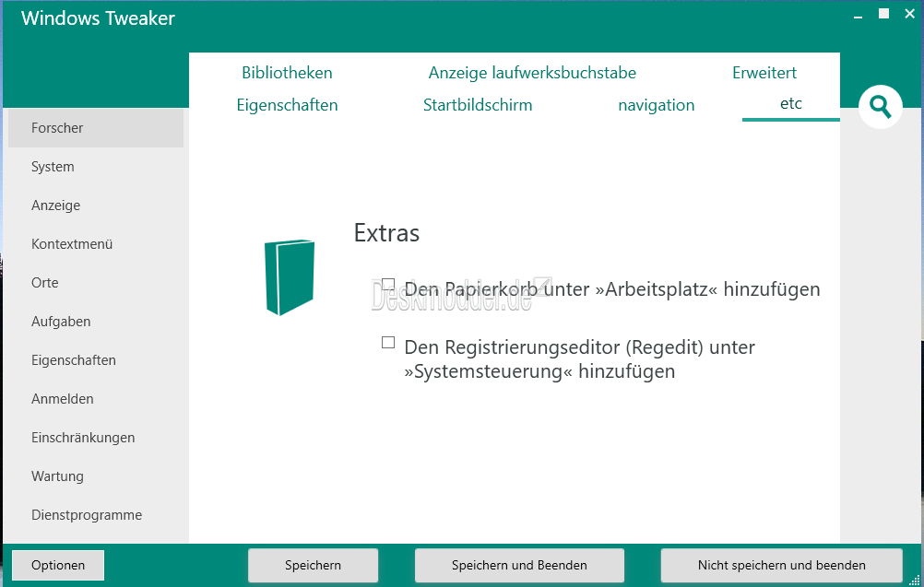Click the window resize grip corner

tap(915, 580)
